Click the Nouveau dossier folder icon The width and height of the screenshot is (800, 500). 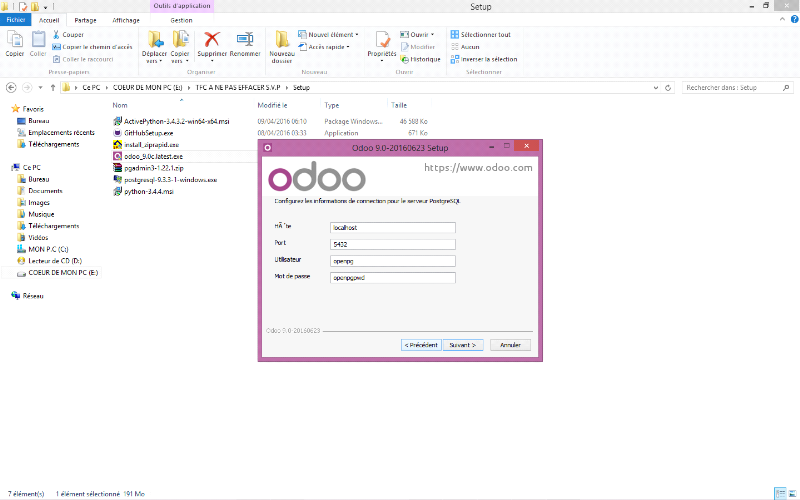coord(282,41)
